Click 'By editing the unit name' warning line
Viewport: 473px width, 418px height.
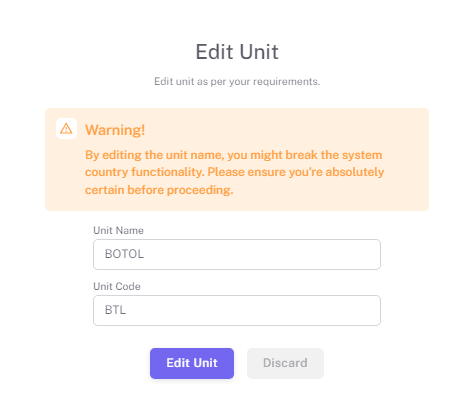(x=233, y=155)
